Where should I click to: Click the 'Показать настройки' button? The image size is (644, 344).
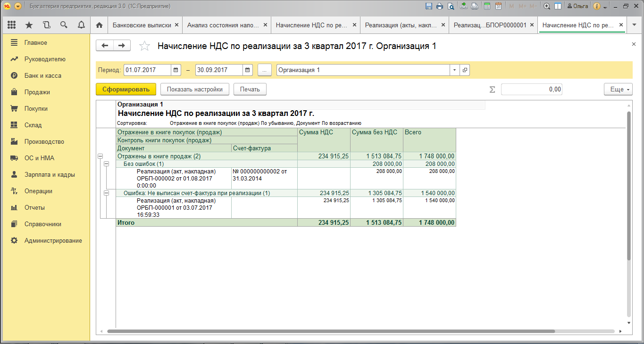(194, 89)
